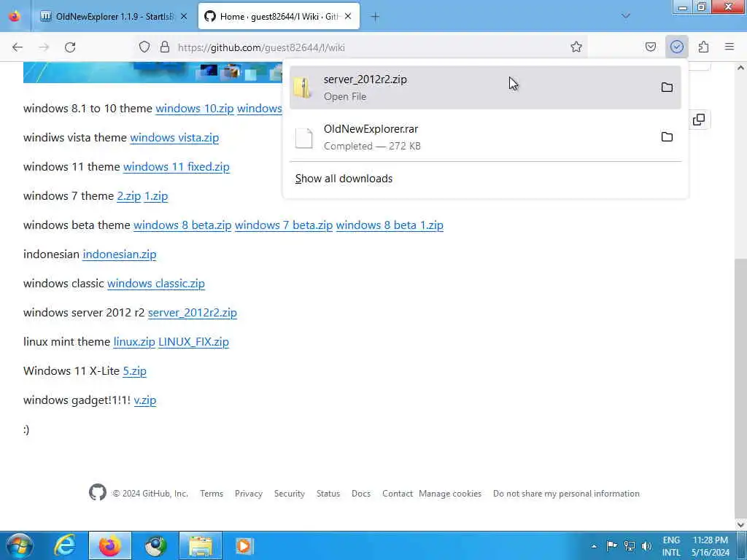Close the OldNewExplorer 1.1.9 tab

click(x=184, y=17)
